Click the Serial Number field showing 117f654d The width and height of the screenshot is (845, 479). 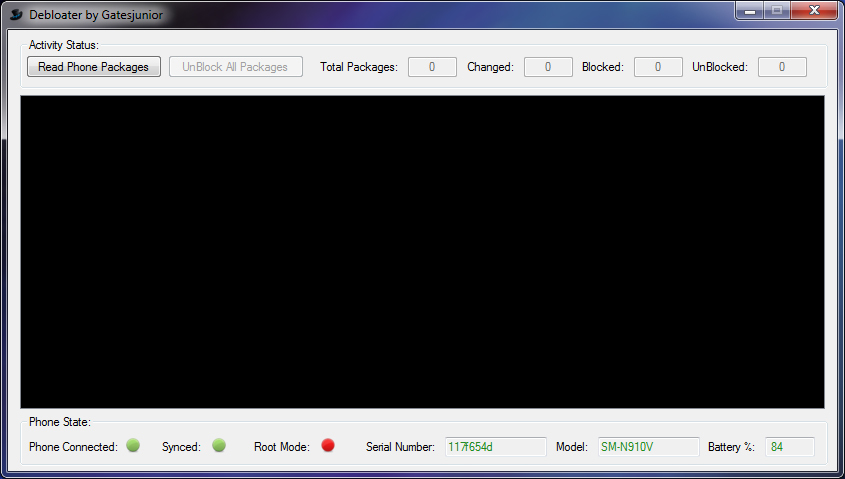pyautogui.click(x=495, y=446)
